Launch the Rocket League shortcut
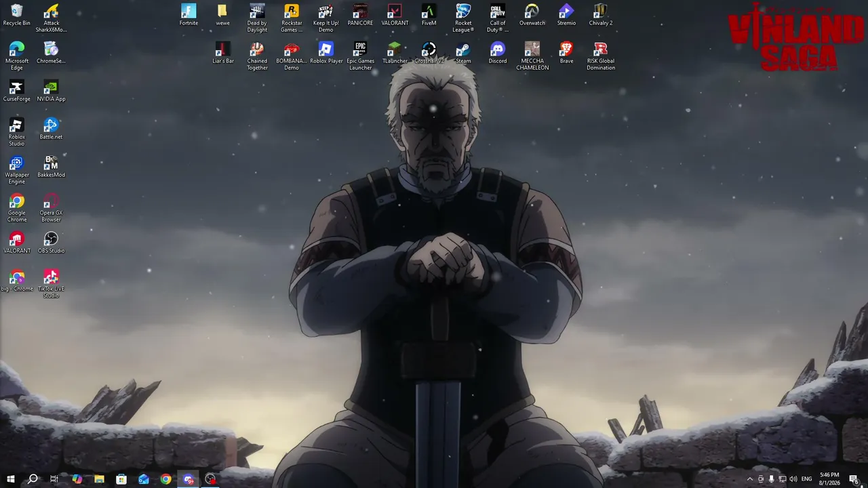Viewport: 868px width, 488px height. 463,18
